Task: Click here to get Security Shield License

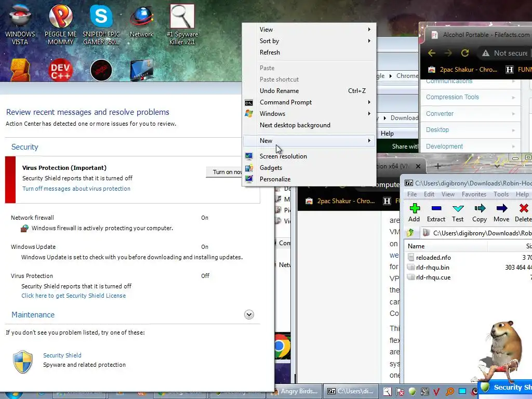Action: (x=74, y=296)
